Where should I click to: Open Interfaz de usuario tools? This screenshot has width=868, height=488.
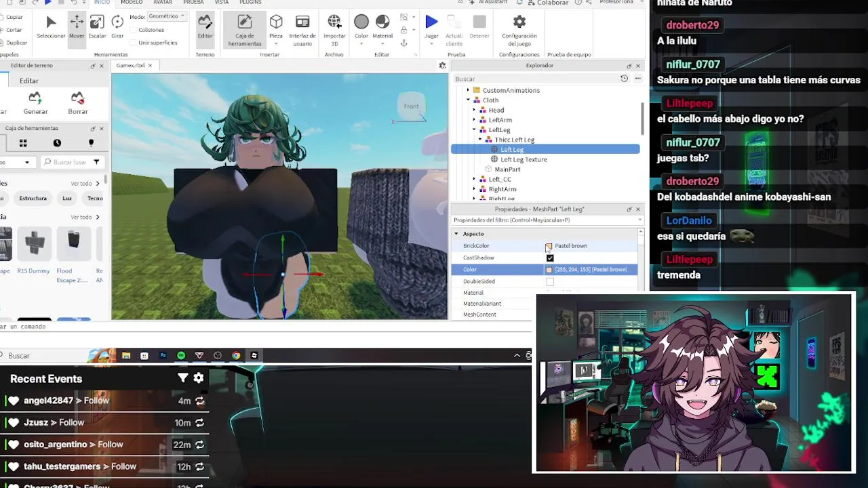click(x=302, y=30)
